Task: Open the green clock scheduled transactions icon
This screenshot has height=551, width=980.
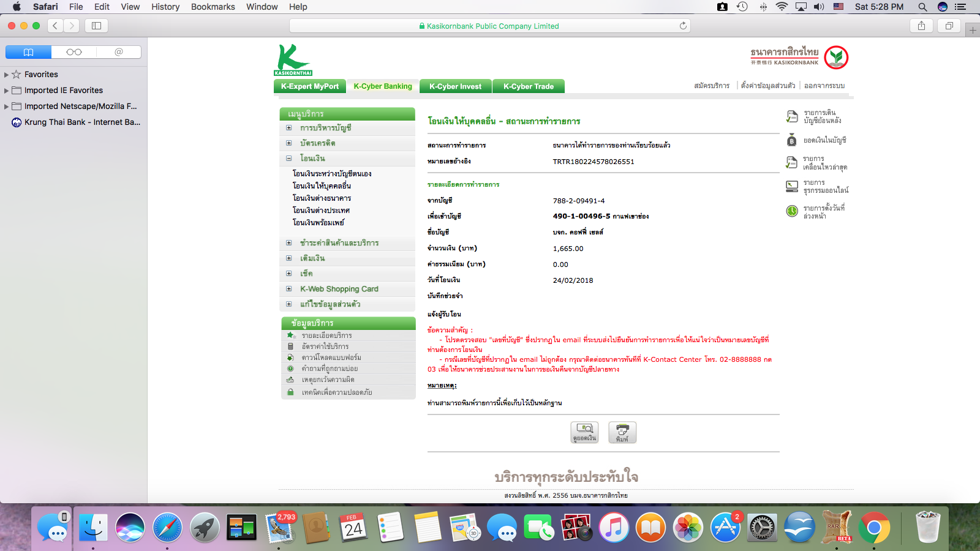Action: tap(792, 211)
